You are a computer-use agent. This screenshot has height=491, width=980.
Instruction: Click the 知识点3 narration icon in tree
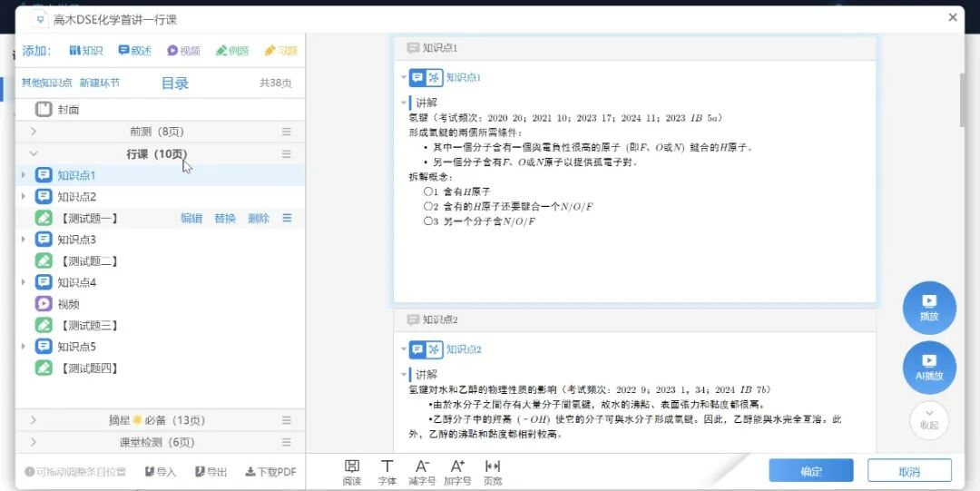point(44,240)
